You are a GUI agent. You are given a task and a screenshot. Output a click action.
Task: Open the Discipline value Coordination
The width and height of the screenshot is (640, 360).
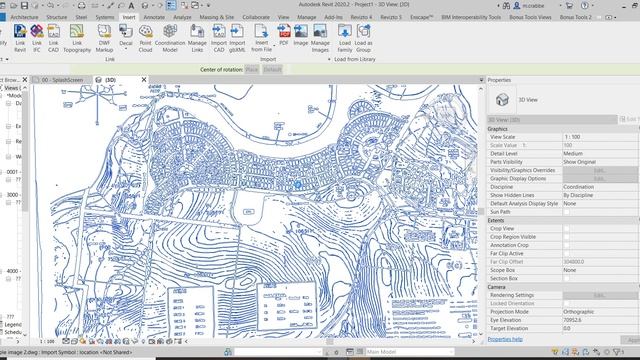tap(600, 187)
